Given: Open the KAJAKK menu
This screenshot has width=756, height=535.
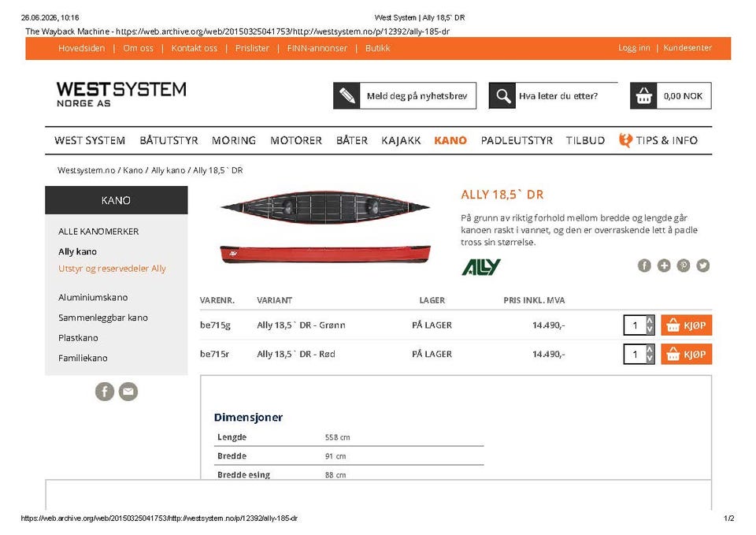Looking at the screenshot, I should coord(401,140).
